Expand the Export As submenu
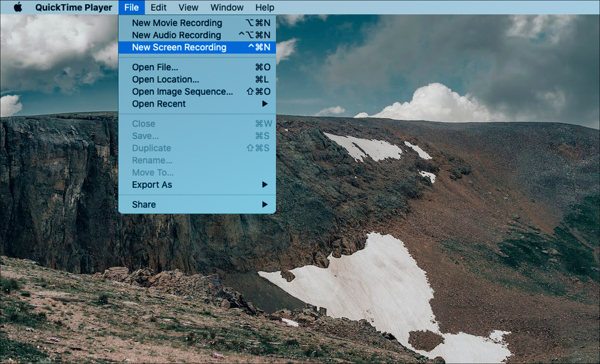Viewport: 600px width, 364px height. [197, 185]
